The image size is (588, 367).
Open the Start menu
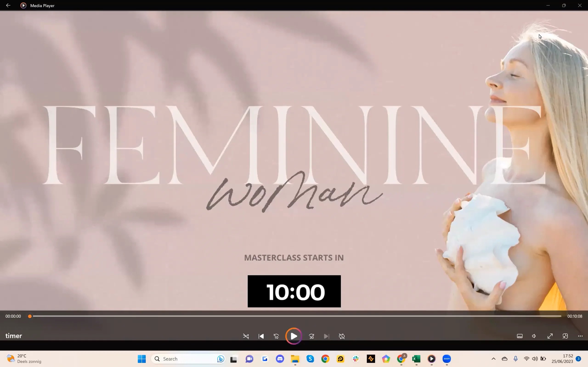(x=142, y=359)
